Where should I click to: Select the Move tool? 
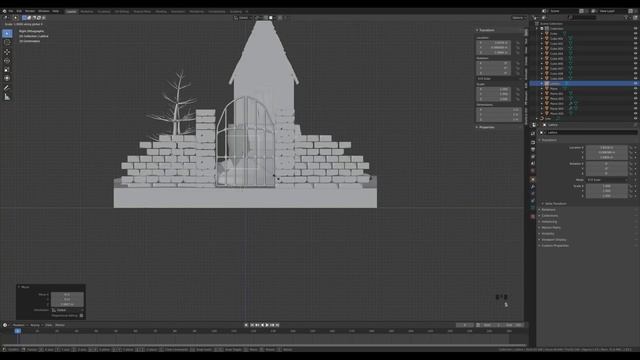7,52
